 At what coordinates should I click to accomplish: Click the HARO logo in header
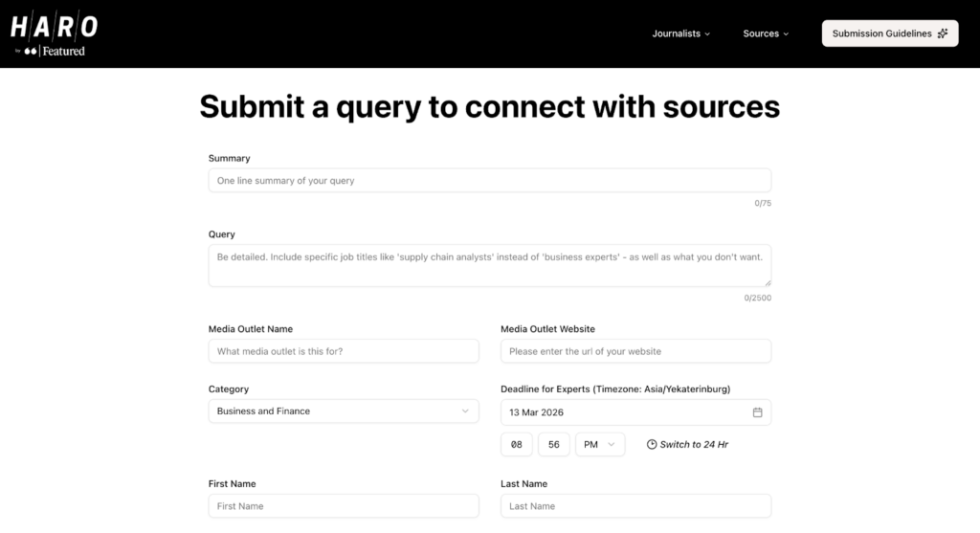55,28
